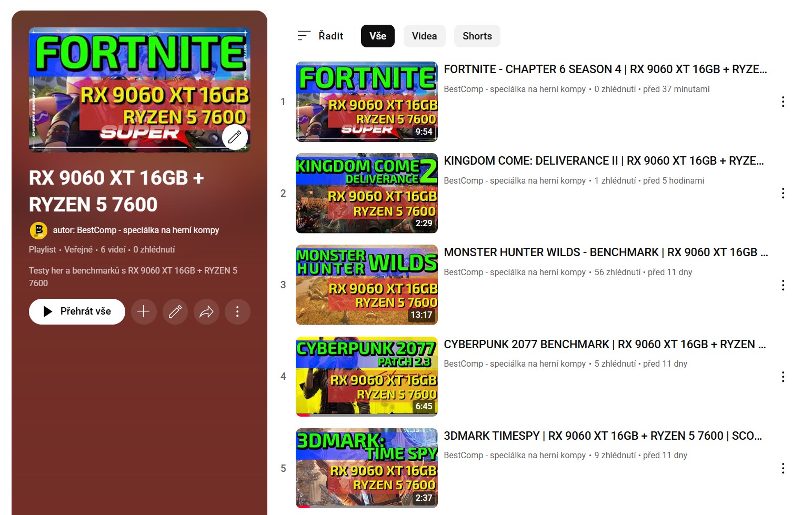Click '56 zhlédnutí · před 11 dny' text
The height and width of the screenshot is (515, 812).
(x=643, y=272)
